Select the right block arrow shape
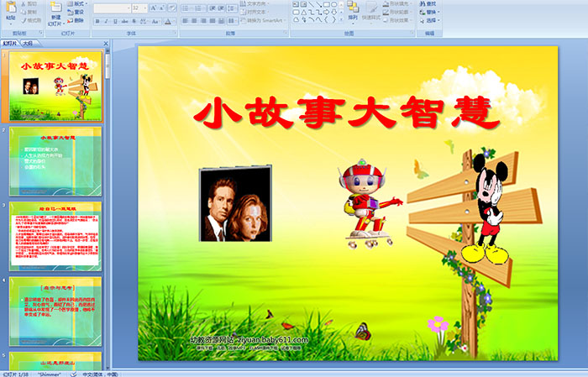Viewport: 588px width, 377px height. (326, 12)
